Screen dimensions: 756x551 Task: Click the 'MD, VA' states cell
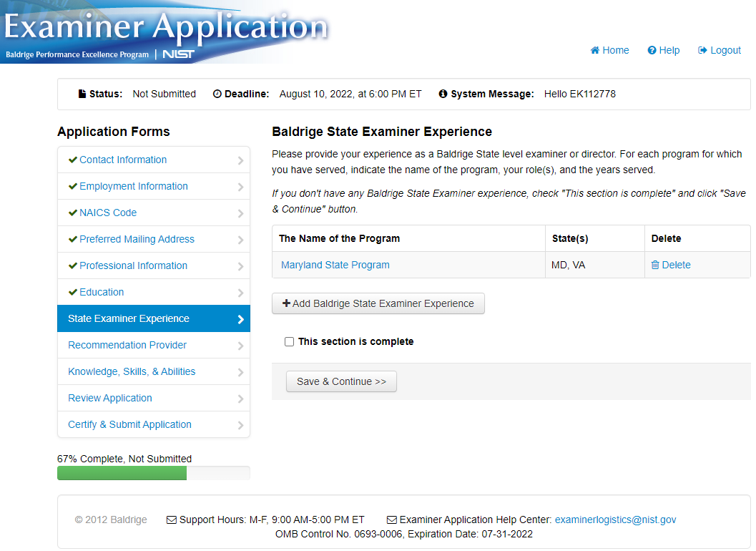tap(595, 265)
